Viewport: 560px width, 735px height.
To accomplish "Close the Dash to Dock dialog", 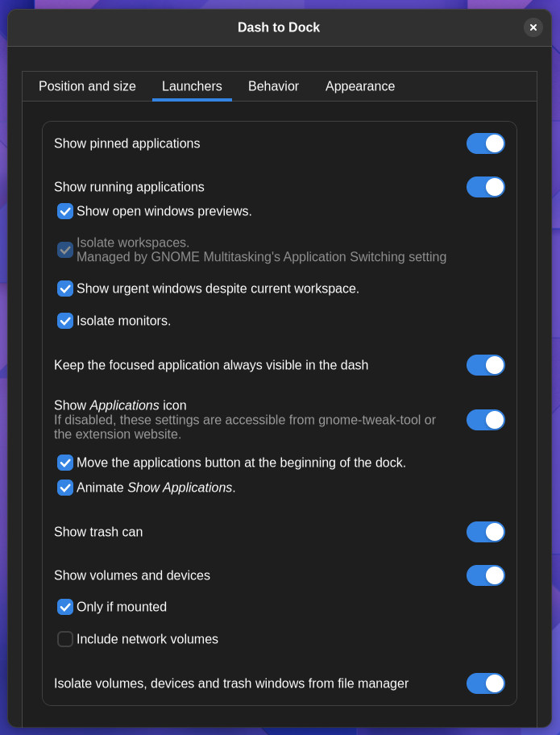I will pos(533,27).
